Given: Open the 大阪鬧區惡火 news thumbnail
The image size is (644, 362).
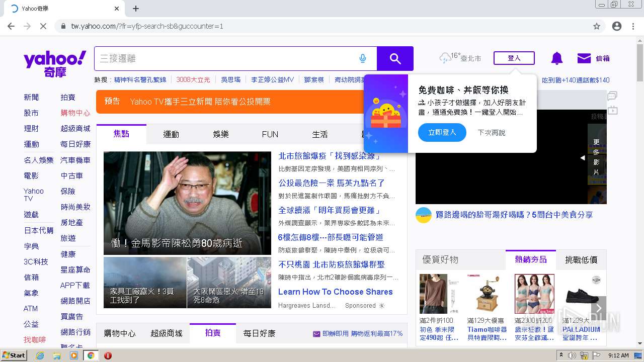Looking at the screenshot, I should [229, 283].
